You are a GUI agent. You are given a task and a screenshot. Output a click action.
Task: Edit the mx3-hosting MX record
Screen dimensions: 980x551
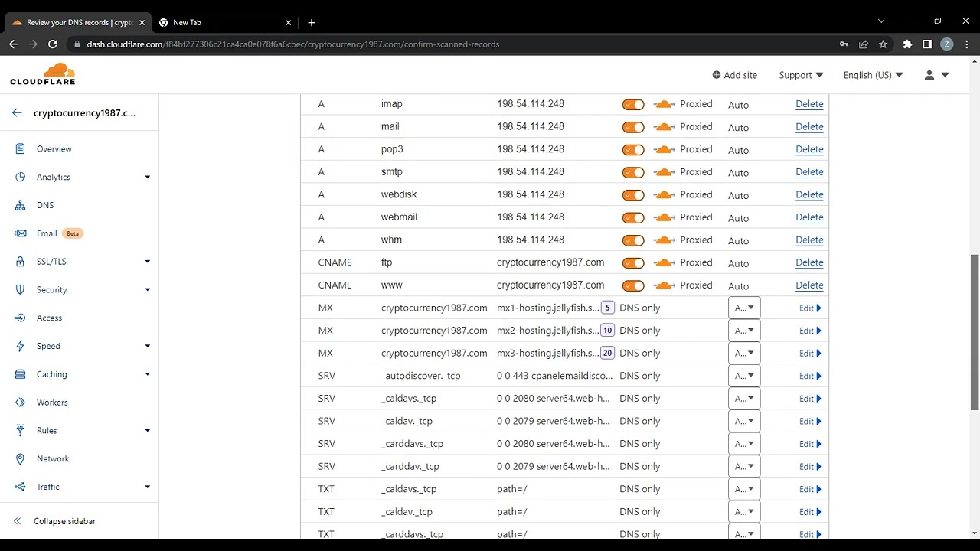pos(810,354)
